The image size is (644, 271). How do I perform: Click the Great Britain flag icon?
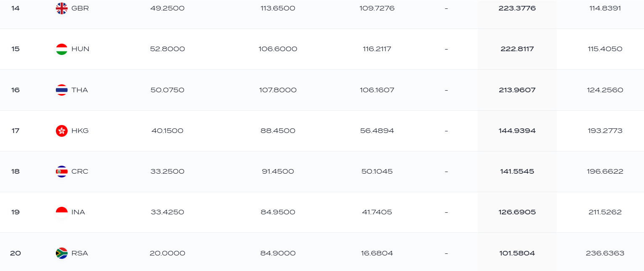(62, 8)
